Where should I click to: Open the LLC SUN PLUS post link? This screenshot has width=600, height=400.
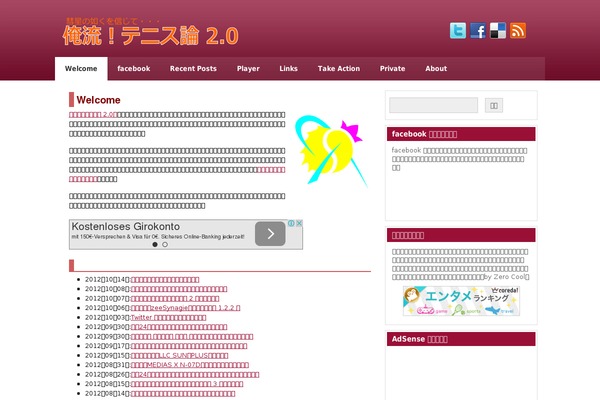tap(179, 356)
